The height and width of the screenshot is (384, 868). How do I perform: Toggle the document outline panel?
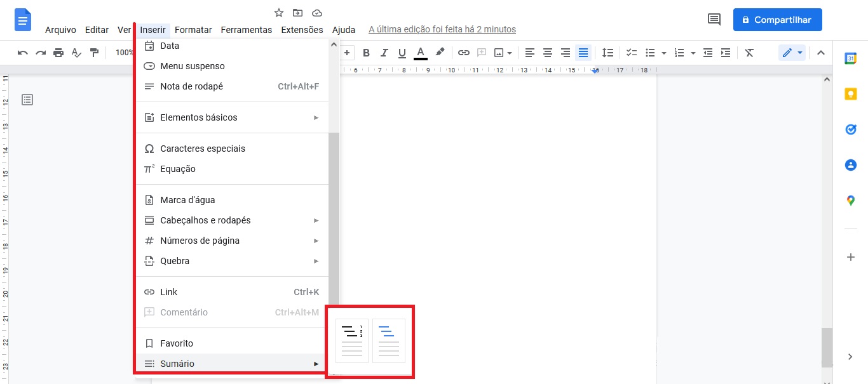point(27,100)
